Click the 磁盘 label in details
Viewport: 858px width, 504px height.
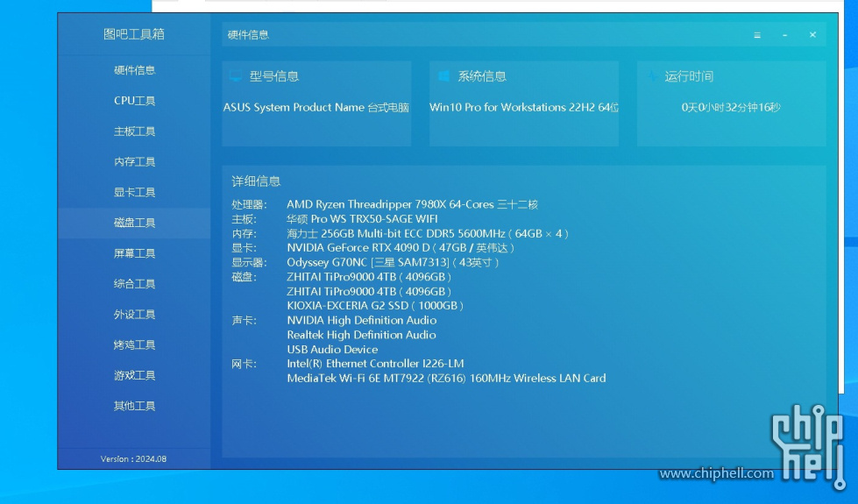pyautogui.click(x=244, y=277)
